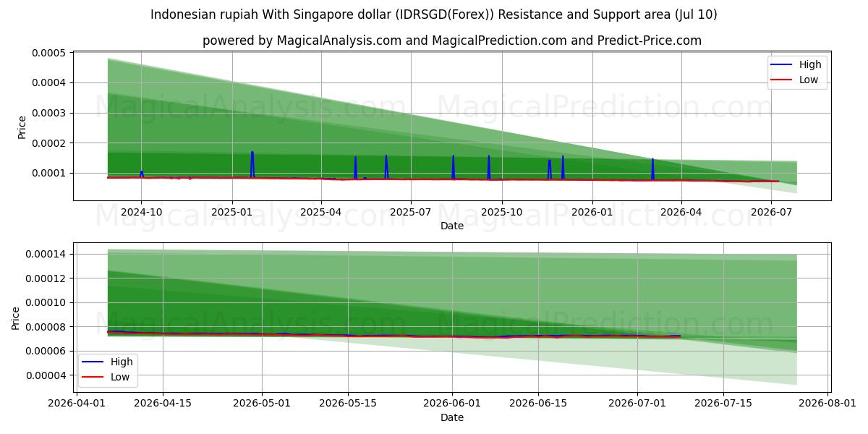Click the 2026-01 x-axis tick label
The image size is (868, 434).
tap(592, 213)
